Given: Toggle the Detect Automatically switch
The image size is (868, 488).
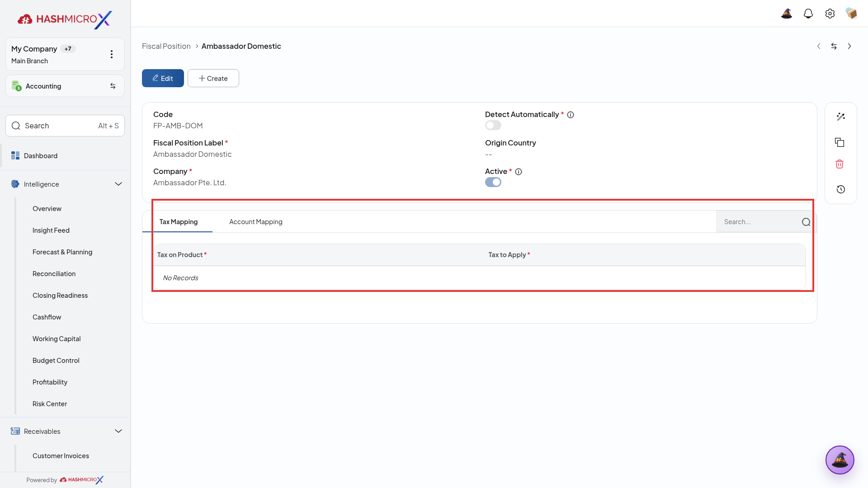Looking at the screenshot, I should 493,125.
